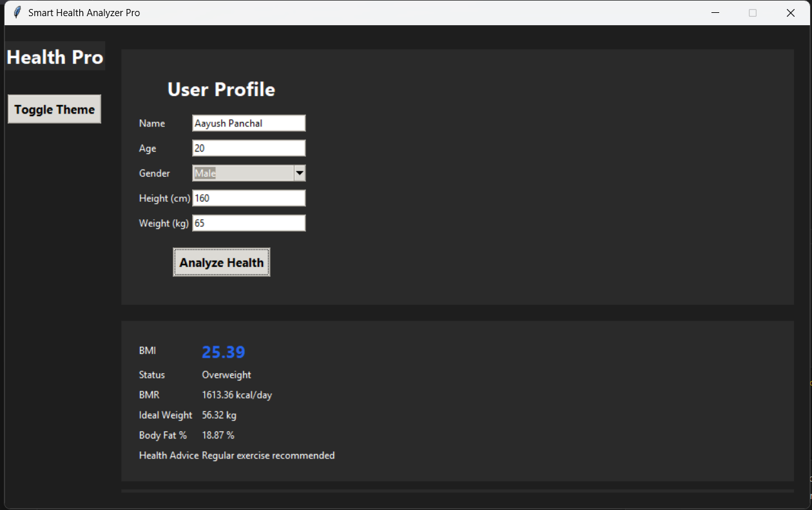Click the Ideal Weight value 56.32 kg
Screen dimensions: 812x510
(219, 415)
